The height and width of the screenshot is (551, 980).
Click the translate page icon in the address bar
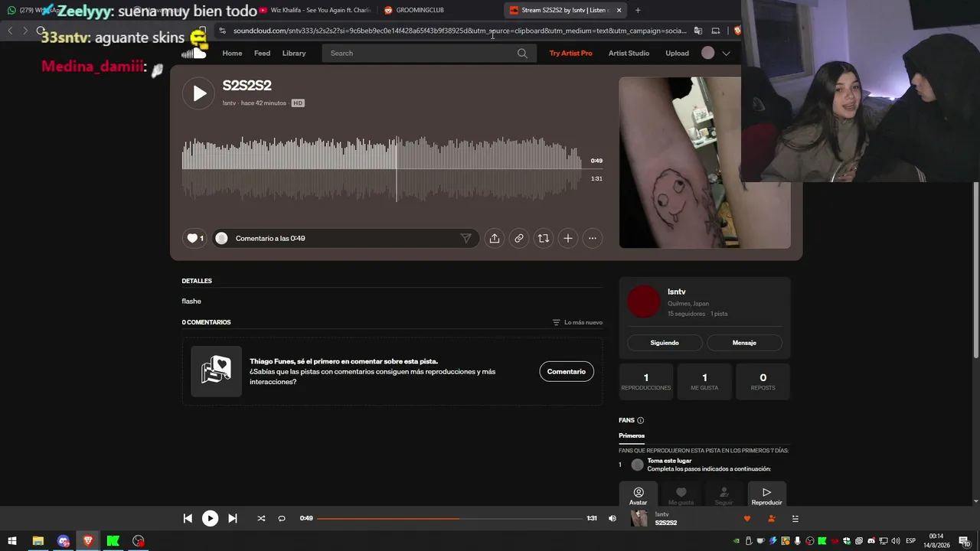coord(698,31)
